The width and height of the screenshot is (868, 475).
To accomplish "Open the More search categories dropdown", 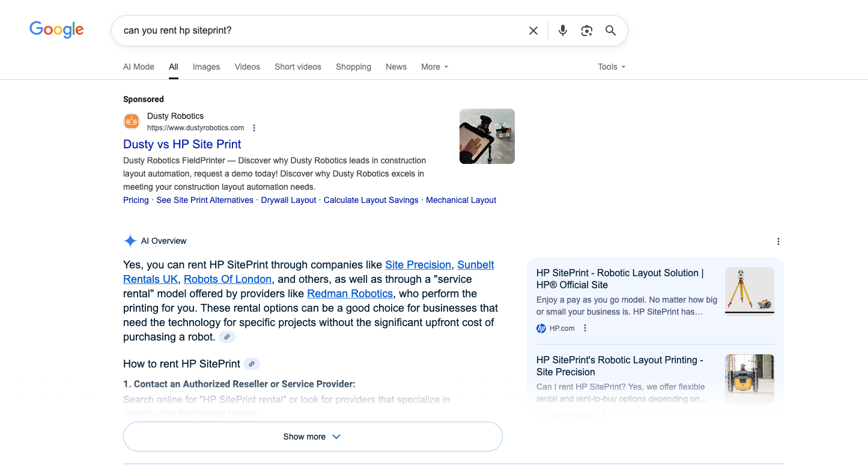I will tap(434, 67).
